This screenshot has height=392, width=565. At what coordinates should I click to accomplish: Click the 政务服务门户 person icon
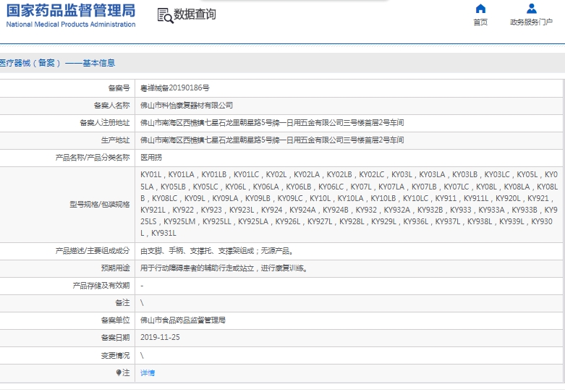click(532, 8)
